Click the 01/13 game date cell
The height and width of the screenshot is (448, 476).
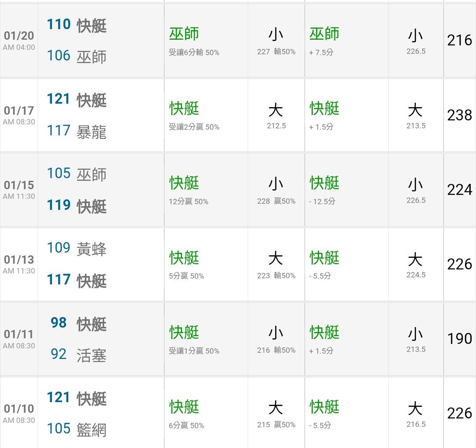(19, 264)
